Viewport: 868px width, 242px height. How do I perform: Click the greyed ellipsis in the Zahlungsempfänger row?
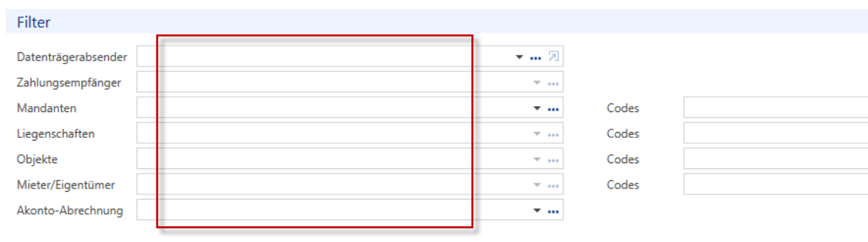point(553,84)
